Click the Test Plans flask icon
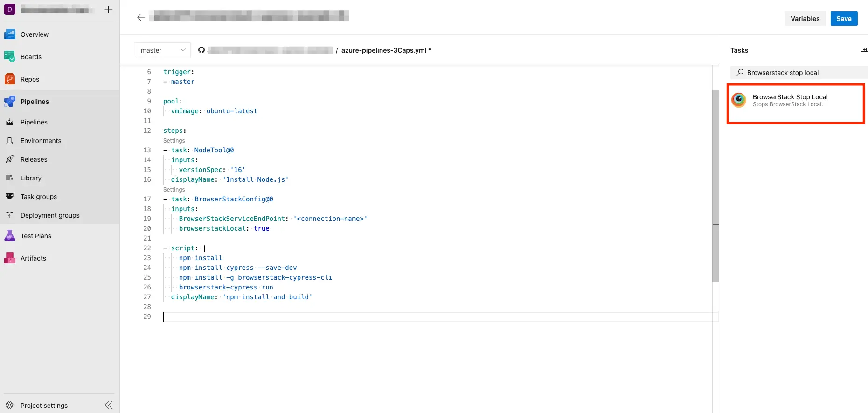This screenshot has width=868, height=413. click(x=10, y=236)
